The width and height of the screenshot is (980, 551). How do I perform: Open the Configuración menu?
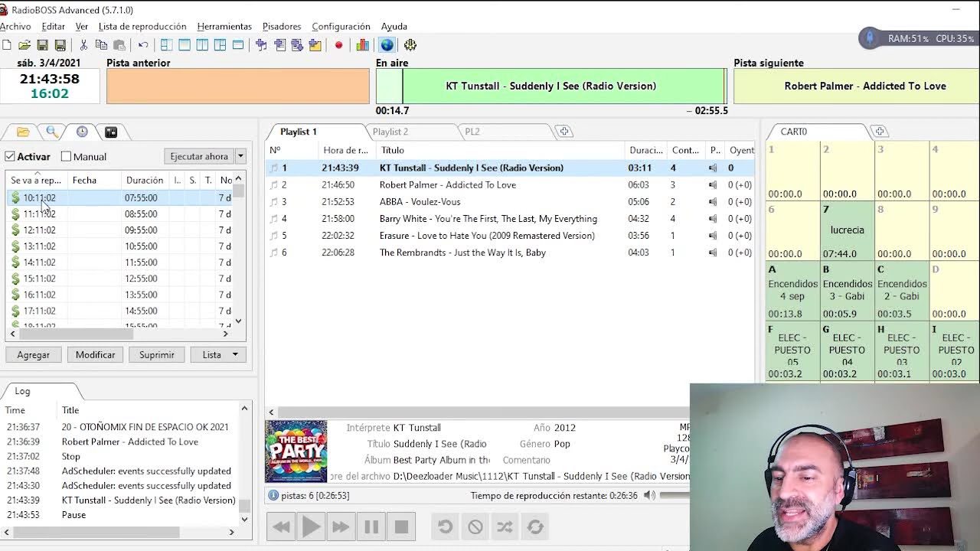341,26
